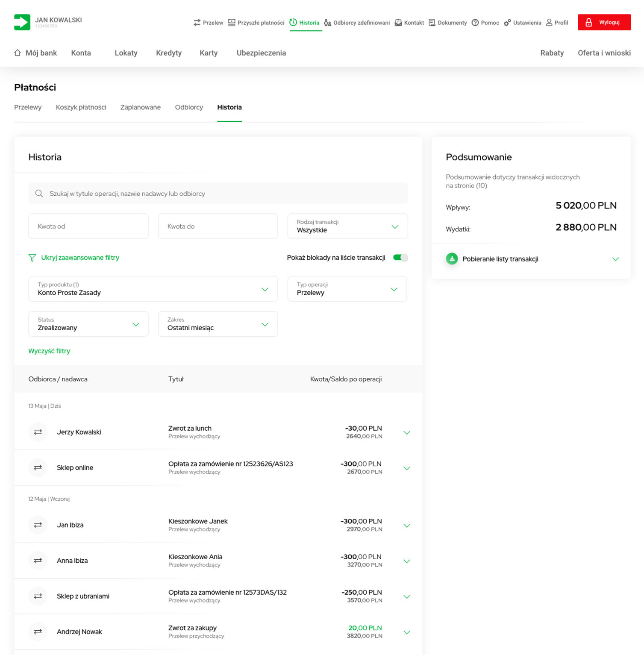
Task: Click green download icon for transaction list
Action: point(452,259)
